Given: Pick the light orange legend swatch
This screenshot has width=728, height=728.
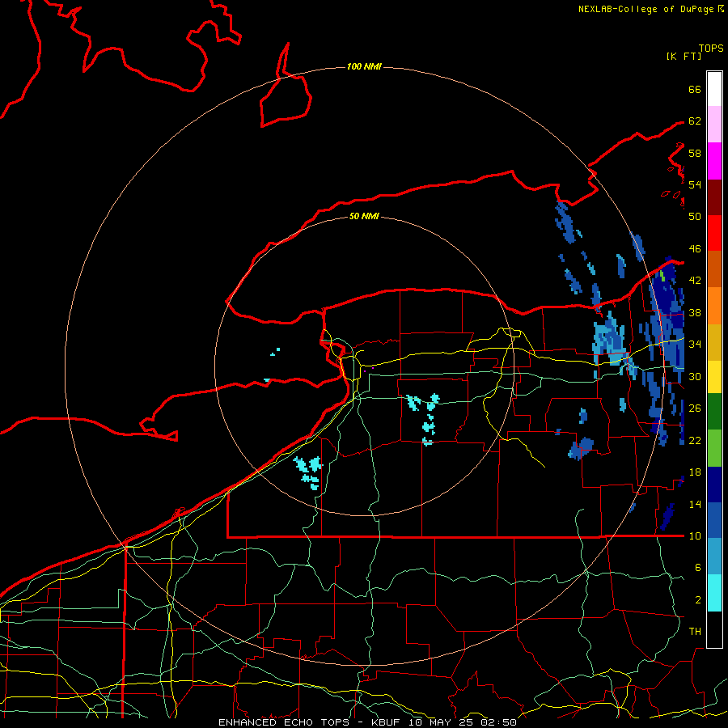Looking at the screenshot, I should 714,306.
